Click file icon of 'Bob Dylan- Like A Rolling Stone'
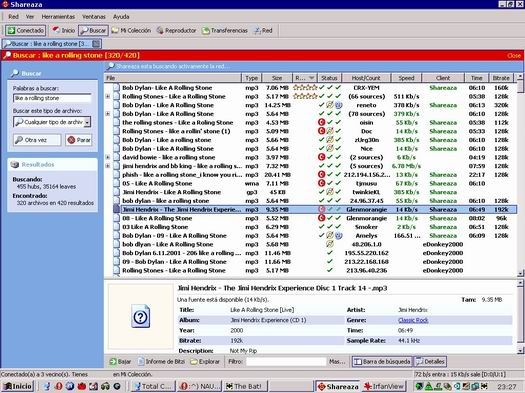Image resolution: width=525 pixels, height=393 pixels. pyautogui.click(x=116, y=88)
